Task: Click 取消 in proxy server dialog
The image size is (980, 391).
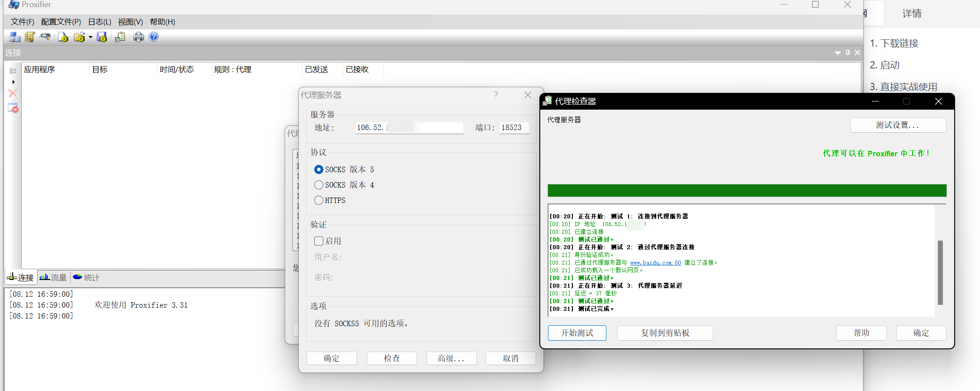Action: 511,358
